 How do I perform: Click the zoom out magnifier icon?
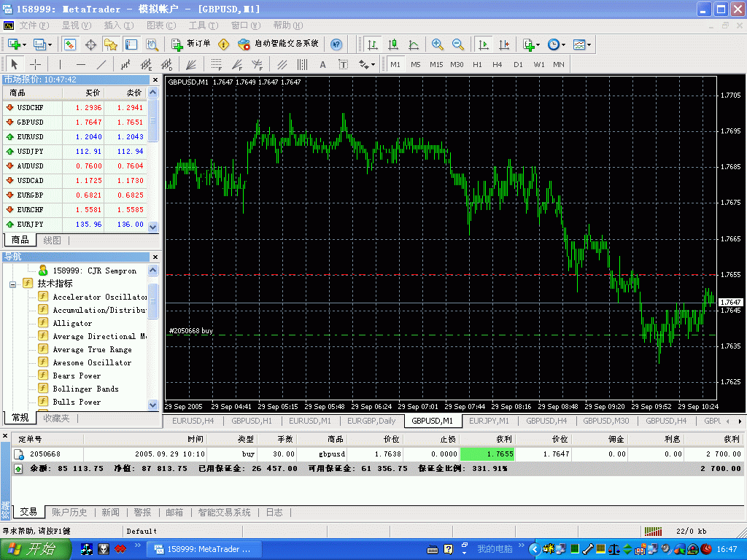coord(458,44)
